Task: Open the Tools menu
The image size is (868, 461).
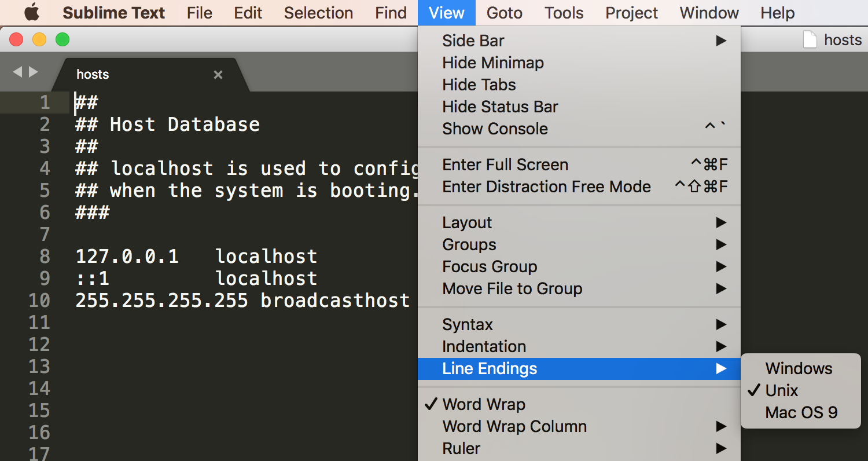Action: tap(564, 13)
